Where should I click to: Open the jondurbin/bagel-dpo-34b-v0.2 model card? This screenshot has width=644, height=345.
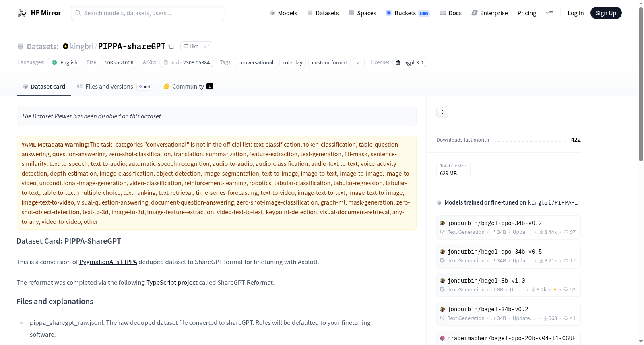(508, 227)
